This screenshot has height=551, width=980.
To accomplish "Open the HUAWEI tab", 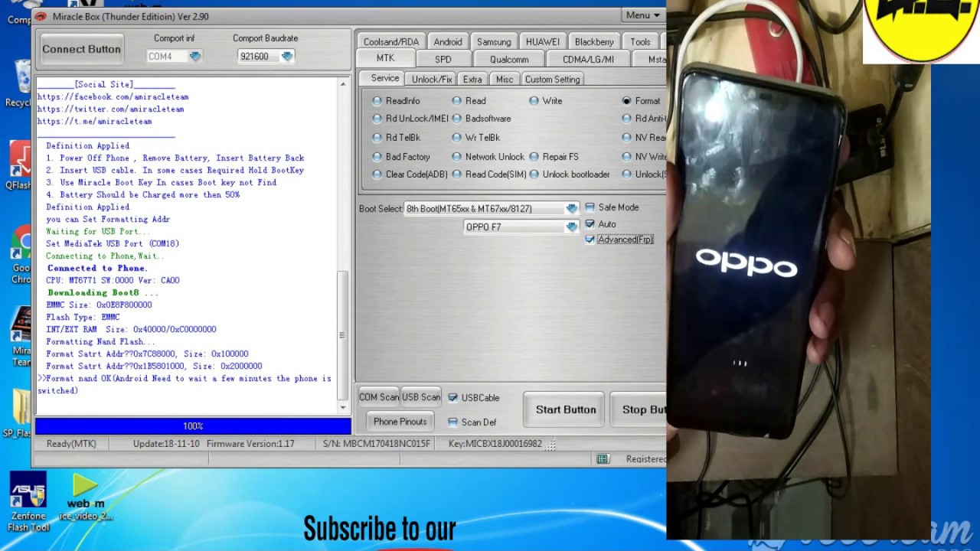I will tap(543, 41).
